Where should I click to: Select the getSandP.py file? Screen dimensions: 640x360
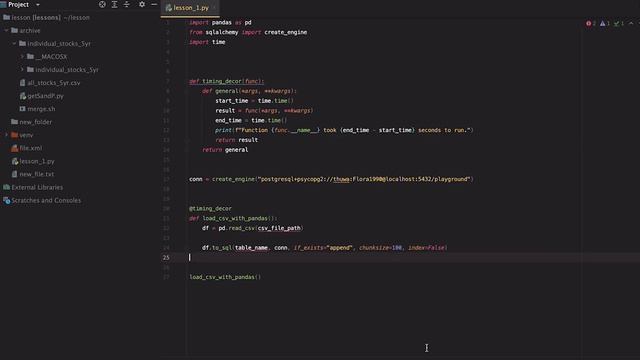pyautogui.click(x=45, y=96)
